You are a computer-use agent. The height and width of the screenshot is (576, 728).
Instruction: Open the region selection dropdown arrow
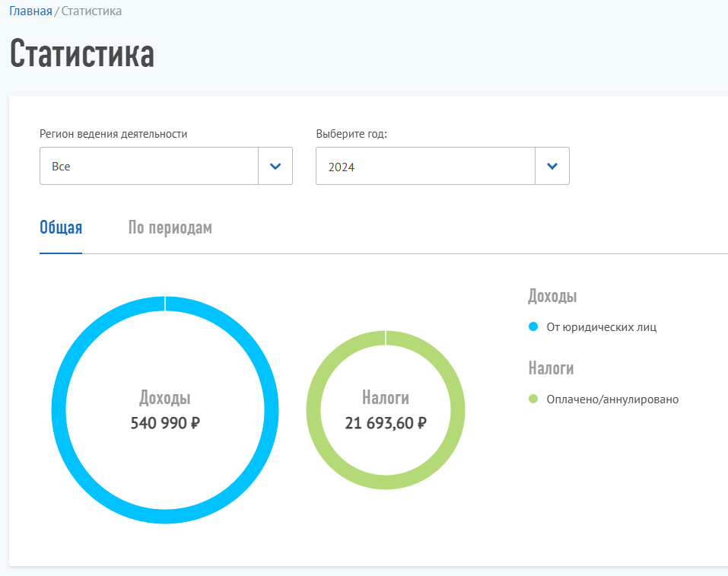[275, 165]
